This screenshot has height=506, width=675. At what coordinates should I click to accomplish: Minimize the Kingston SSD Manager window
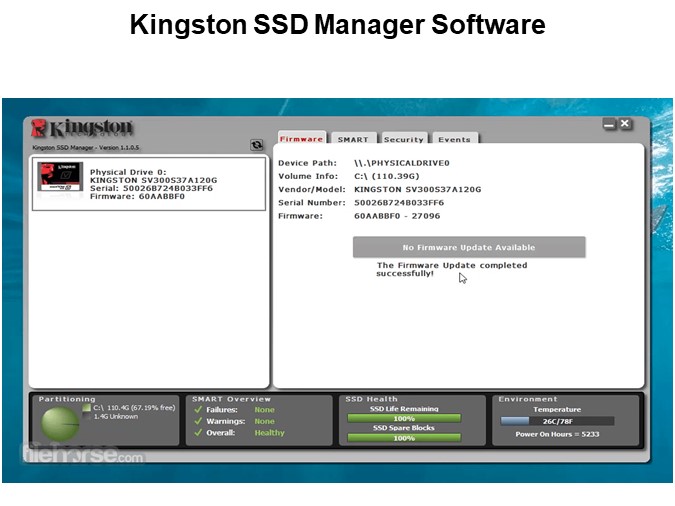click(609, 125)
